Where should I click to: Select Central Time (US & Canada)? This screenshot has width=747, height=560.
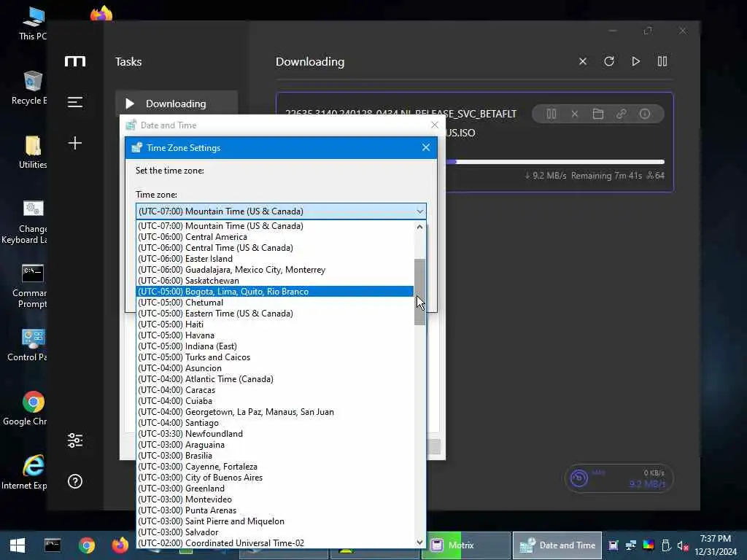(x=275, y=248)
